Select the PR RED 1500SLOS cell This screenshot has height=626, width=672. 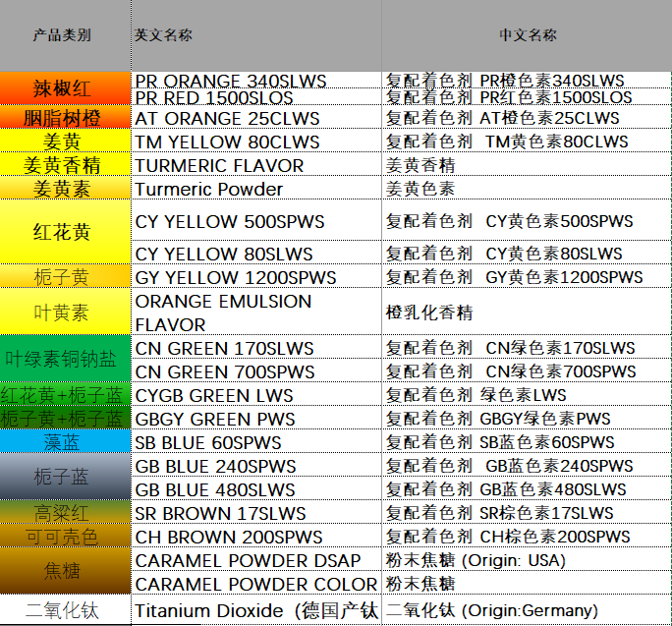click(x=256, y=97)
